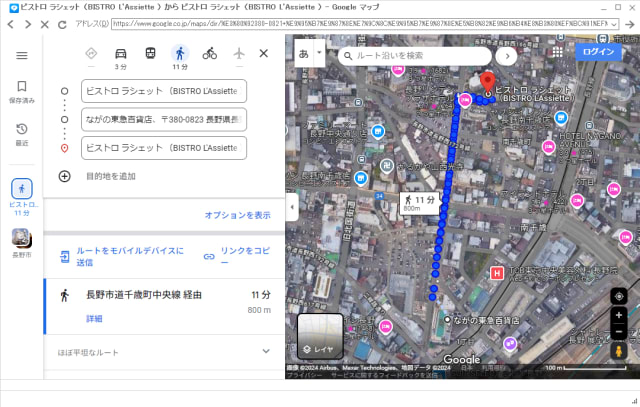
Task: Click the purple marker near the station
Action: click(x=510, y=344)
